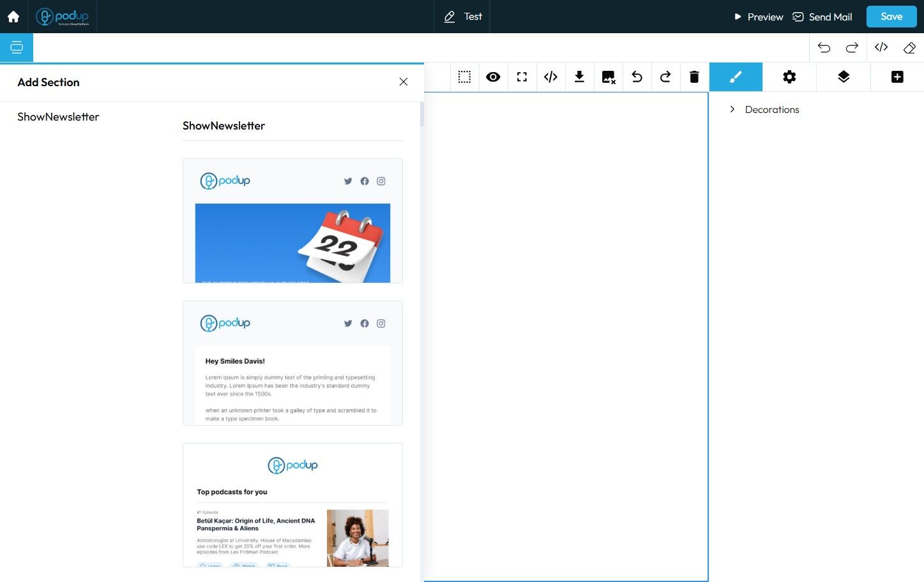Redo the change in the top bar
The width and height of the screenshot is (924, 582).
852,47
